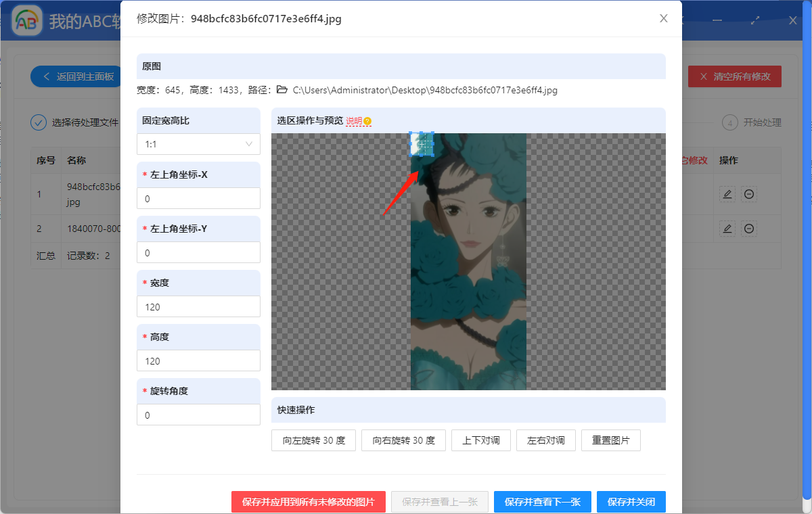
Task: Click the remove icon in the second row
Action: coord(749,228)
